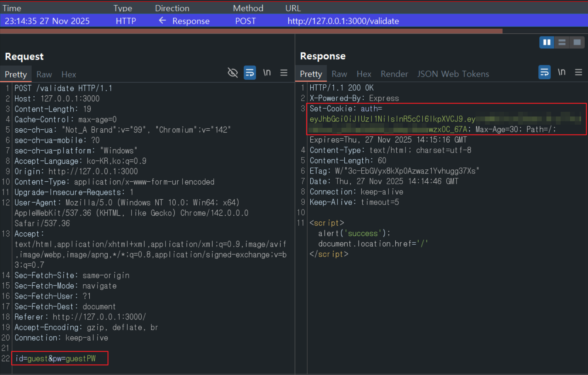
Task: Show non-printable characters in Response panel
Action: click(x=562, y=72)
